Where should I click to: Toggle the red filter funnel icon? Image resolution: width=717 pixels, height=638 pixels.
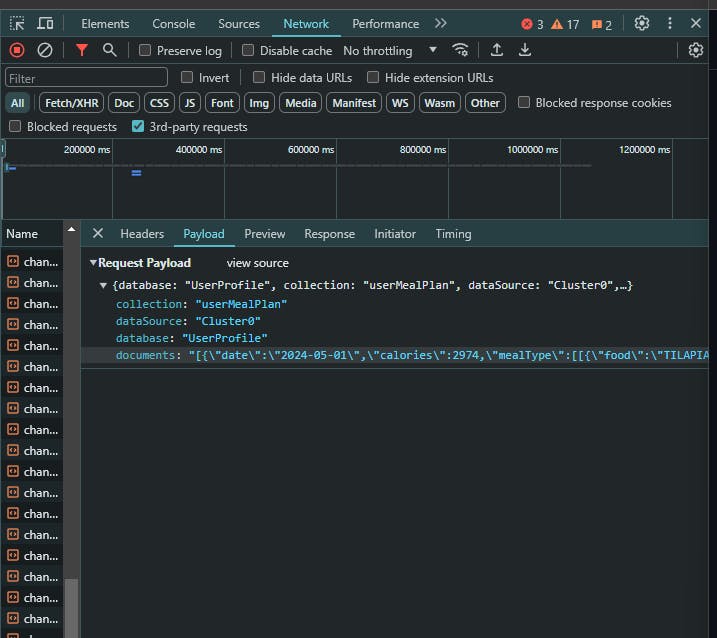pos(82,50)
